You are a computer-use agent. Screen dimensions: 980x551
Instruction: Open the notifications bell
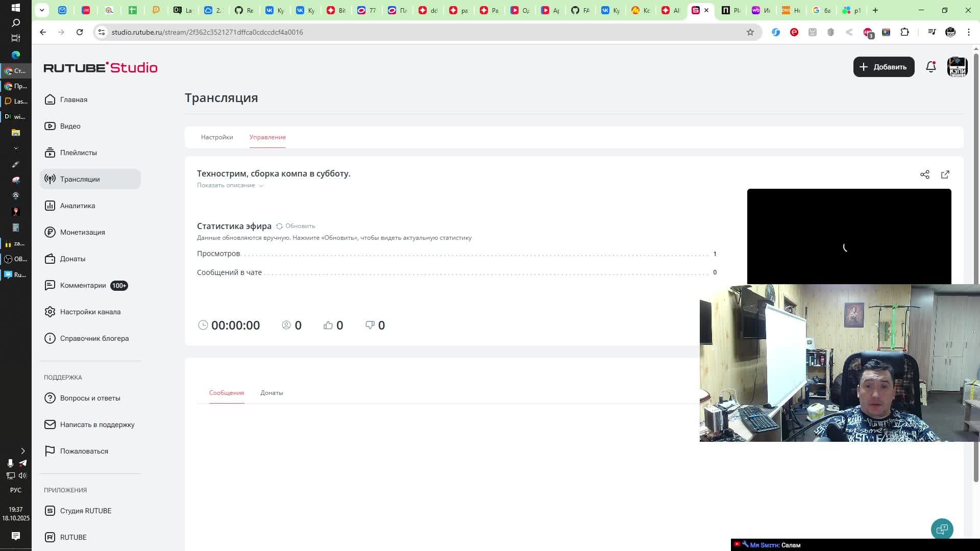pyautogui.click(x=930, y=67)
